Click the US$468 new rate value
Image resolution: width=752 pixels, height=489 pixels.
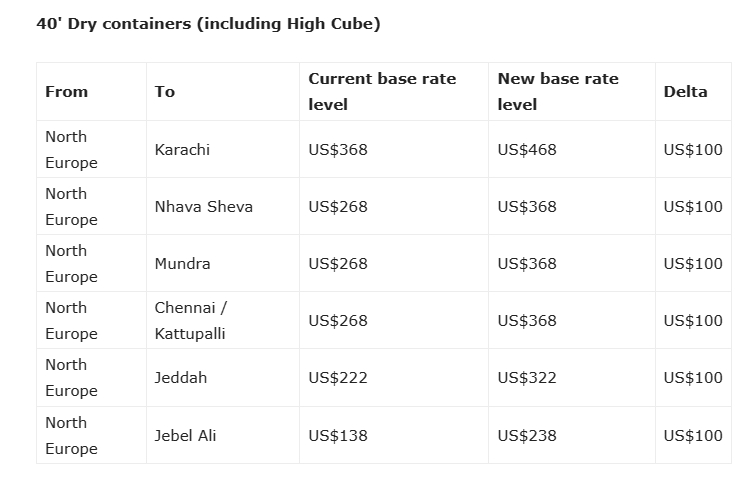coord(527,150)
